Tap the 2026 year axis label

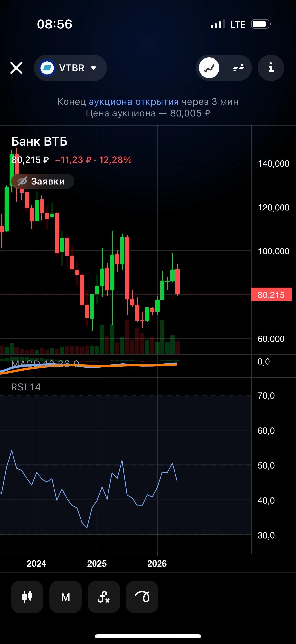(x=157, y=564)
